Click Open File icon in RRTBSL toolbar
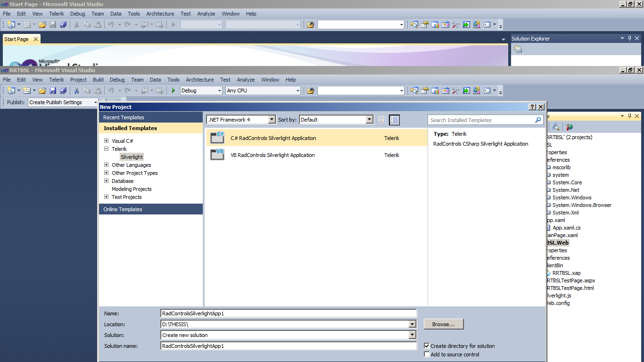 (42, 90)
